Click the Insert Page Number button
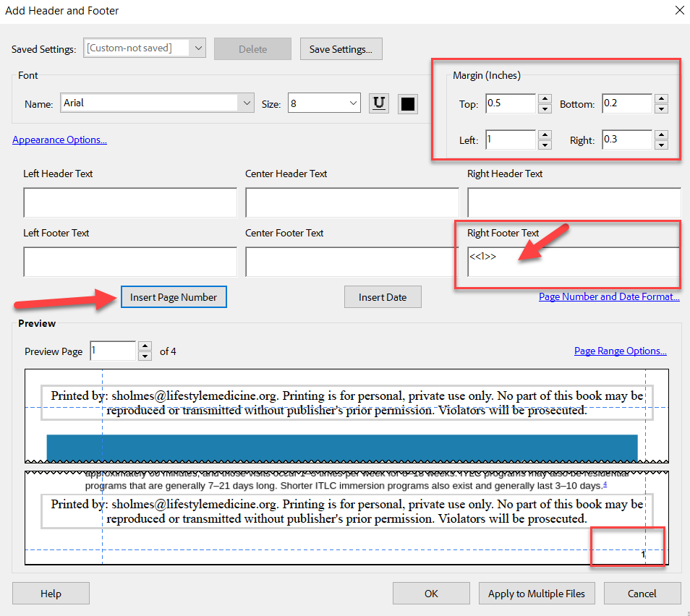Screen dimensions: 690x616 174,297
